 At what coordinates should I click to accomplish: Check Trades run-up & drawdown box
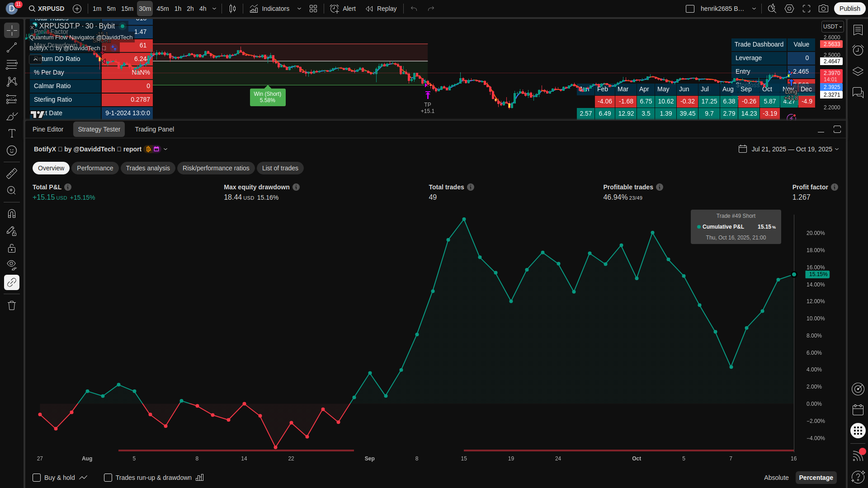pyautogui.click(x=108, y=478)
